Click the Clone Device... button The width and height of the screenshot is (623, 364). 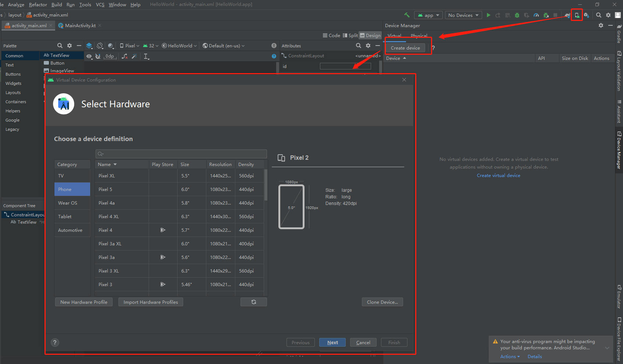382,302
